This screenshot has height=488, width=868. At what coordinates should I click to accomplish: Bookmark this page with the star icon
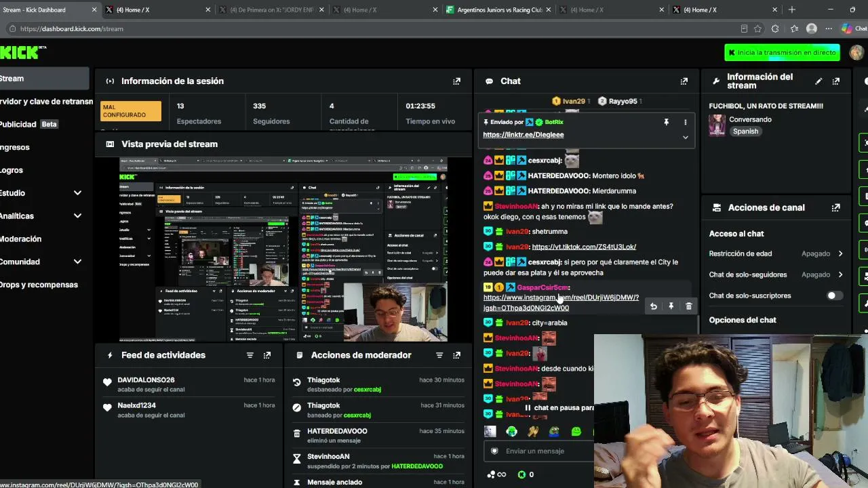click(x=757, y=28)
